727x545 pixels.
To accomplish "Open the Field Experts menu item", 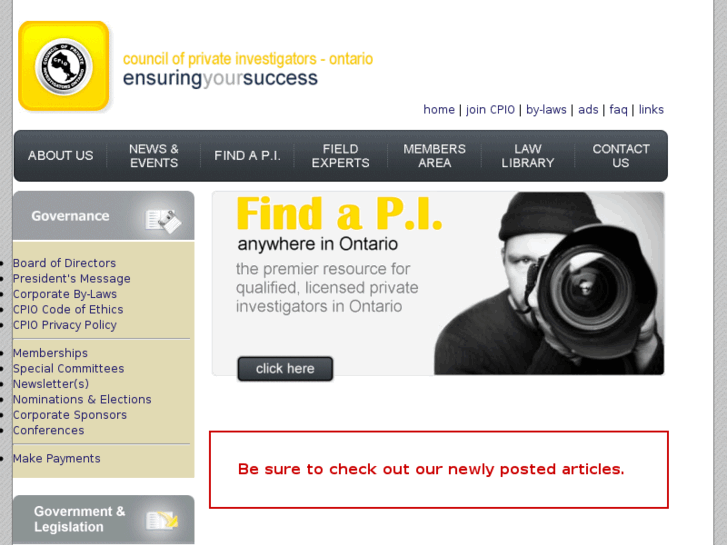I will 341,156.
